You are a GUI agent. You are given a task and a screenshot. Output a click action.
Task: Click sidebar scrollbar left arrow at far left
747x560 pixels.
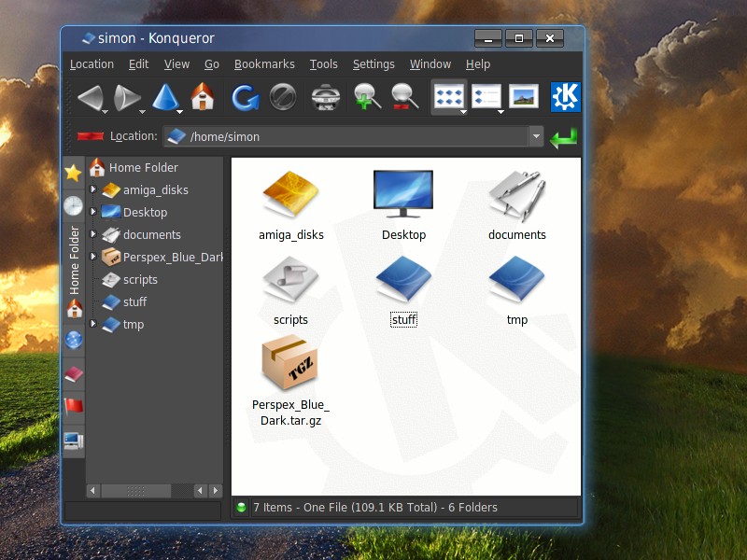(93, 491)
